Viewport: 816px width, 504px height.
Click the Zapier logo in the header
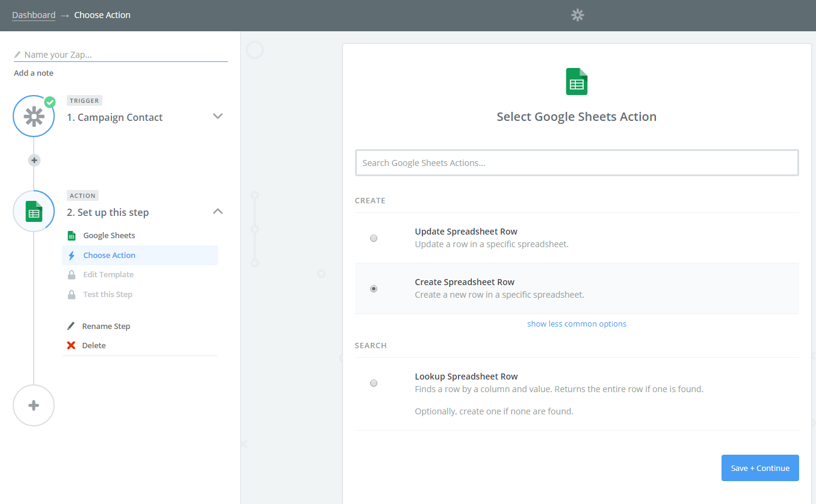pyautogui.click(x=577, y=15)
